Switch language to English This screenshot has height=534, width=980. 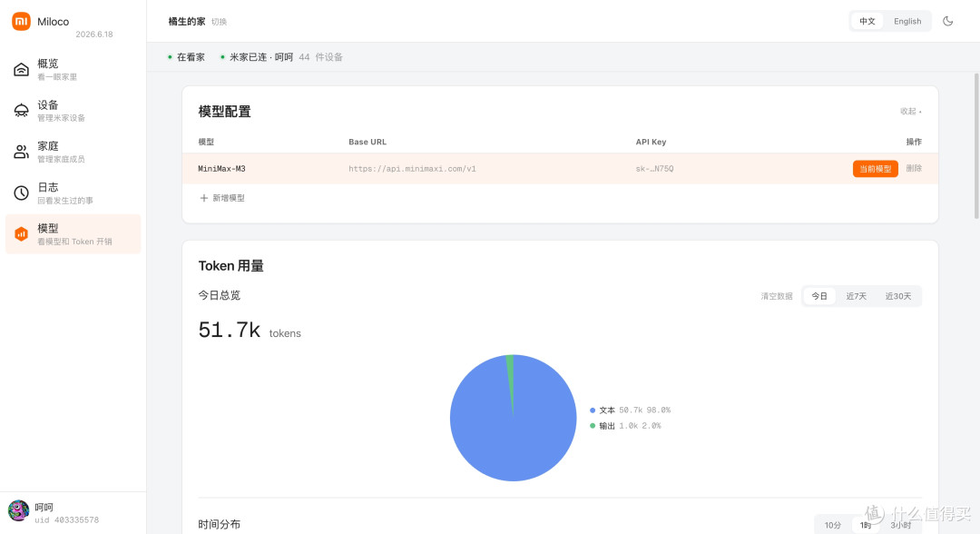(x=906, y=21)
